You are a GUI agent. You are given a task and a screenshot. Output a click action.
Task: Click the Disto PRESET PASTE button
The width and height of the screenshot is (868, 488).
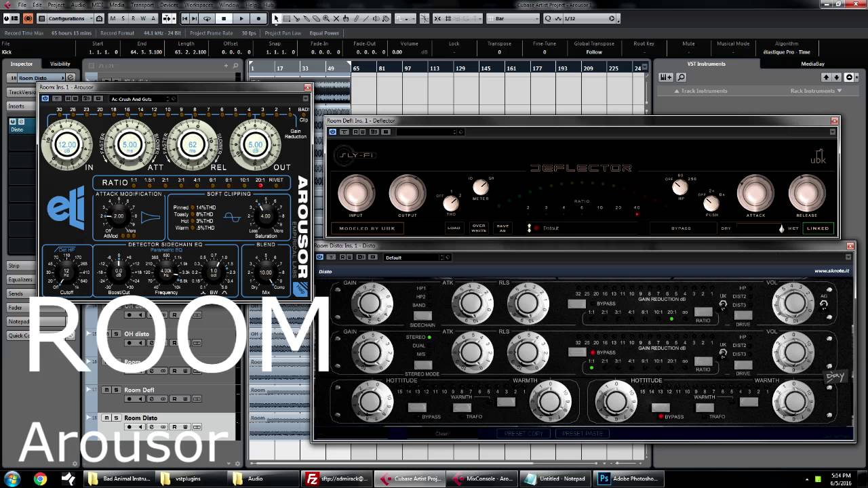coord(583,433)
